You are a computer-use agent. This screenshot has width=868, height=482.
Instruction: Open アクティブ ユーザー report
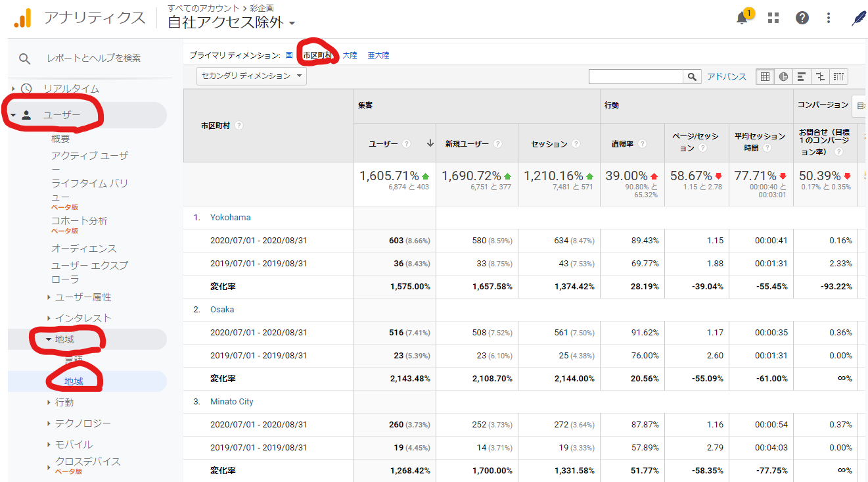click(x=90, y=162)
